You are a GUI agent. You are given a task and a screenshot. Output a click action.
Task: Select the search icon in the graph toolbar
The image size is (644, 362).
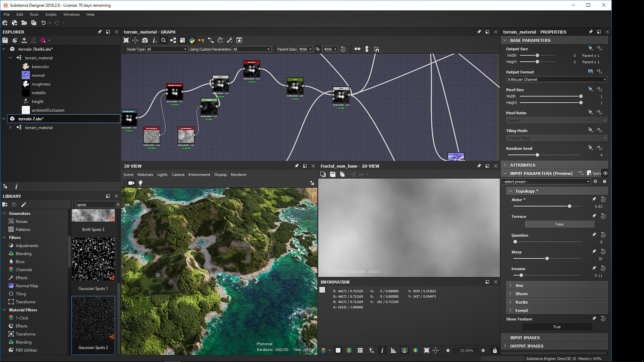164,40
